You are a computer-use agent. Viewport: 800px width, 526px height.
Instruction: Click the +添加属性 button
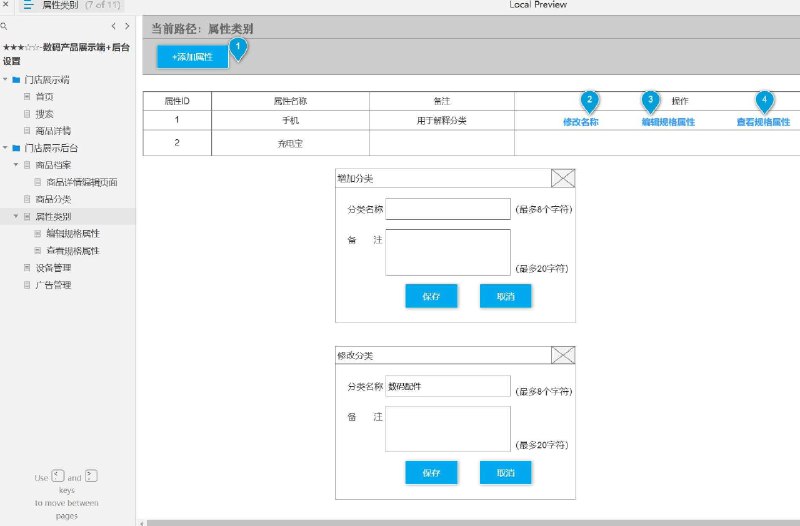click(x=192, y=57)
